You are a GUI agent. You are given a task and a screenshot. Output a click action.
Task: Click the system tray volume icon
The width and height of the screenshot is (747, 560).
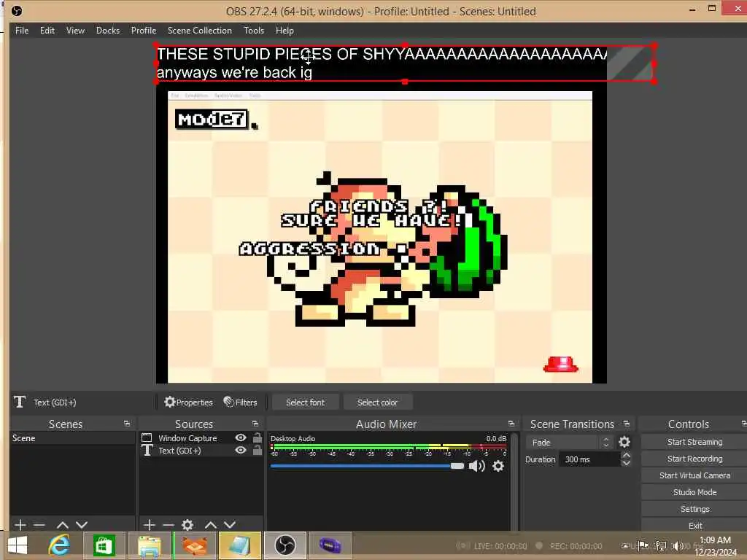pos(678,545)
